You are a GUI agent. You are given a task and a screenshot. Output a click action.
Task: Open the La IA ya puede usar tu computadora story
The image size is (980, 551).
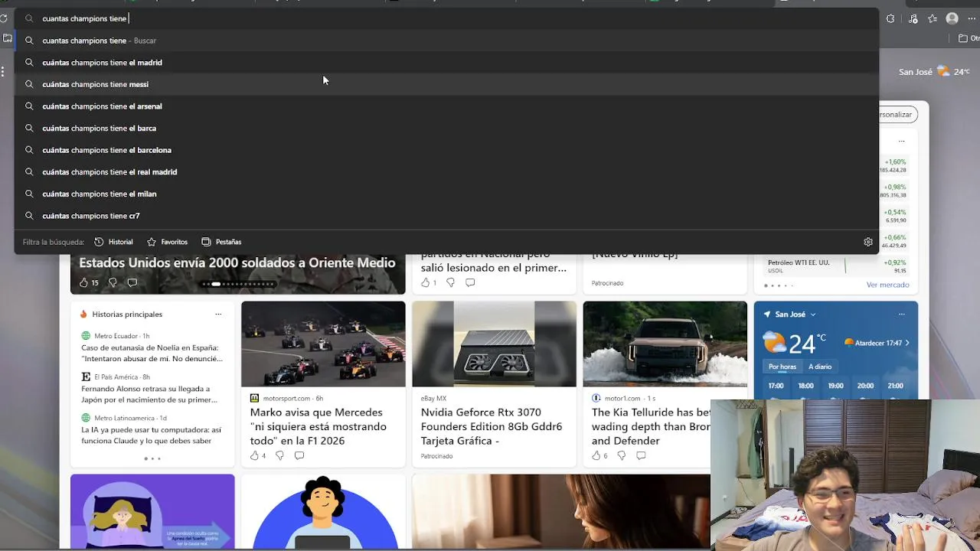151,435
